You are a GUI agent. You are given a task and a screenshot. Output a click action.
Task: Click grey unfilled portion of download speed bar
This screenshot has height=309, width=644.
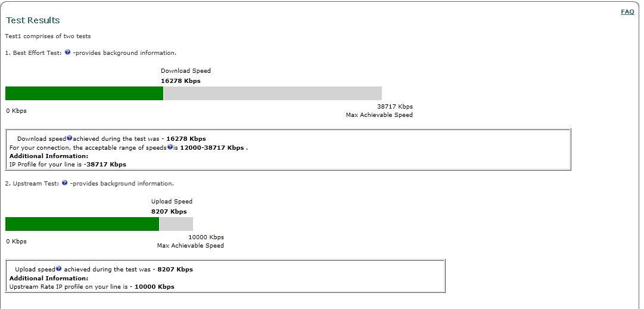tap(272, 93)
